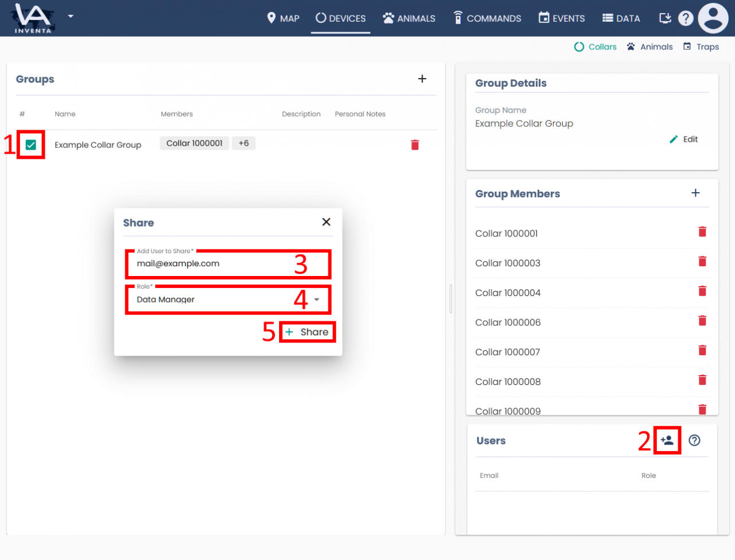
Task: Close the Share dialog
Action: click(x=326, y=222)
